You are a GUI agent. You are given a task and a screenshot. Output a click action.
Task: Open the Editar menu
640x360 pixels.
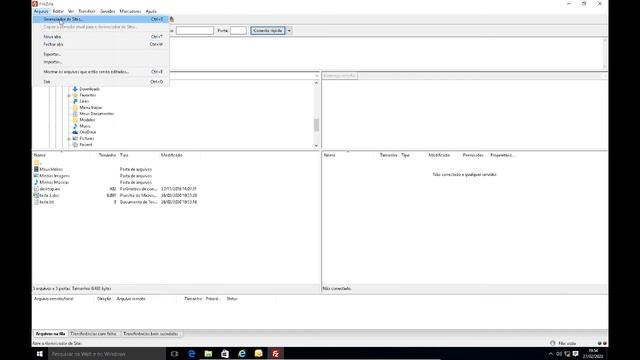click(x=58, y=11)
